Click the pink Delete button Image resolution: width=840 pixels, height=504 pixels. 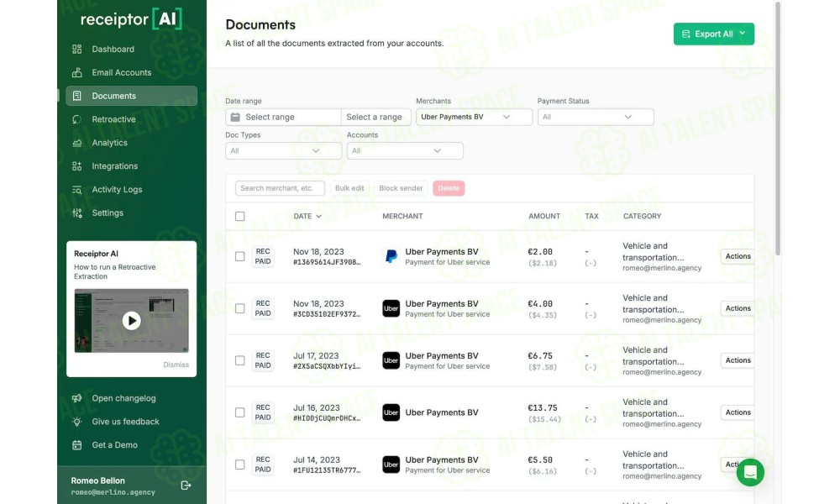pos(449,188)
